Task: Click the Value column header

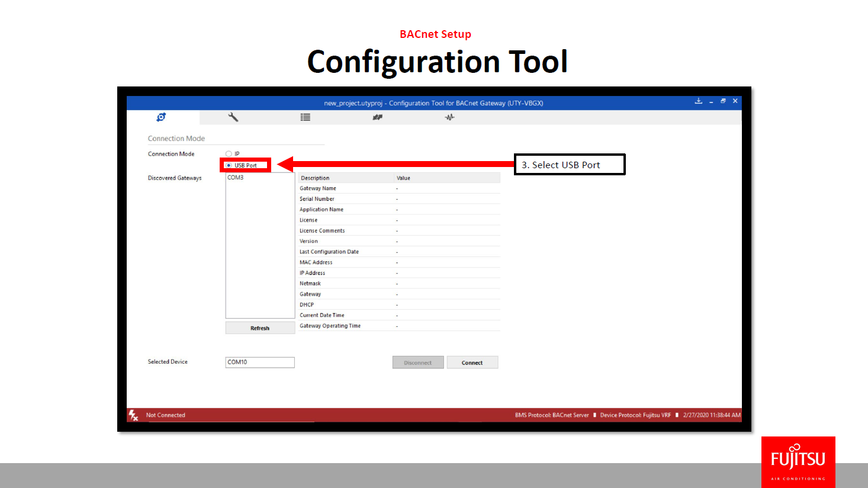Action: tap(448, 178)
